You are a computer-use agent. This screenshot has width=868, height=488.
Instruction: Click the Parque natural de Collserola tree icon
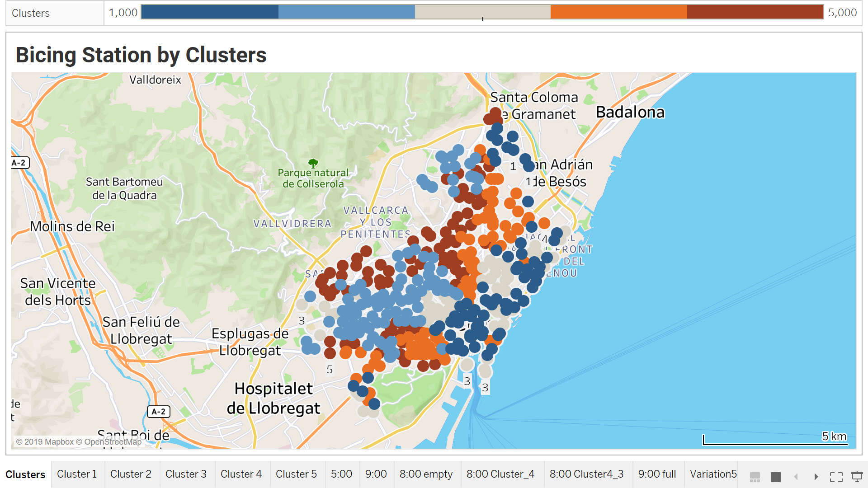point(313,163)
